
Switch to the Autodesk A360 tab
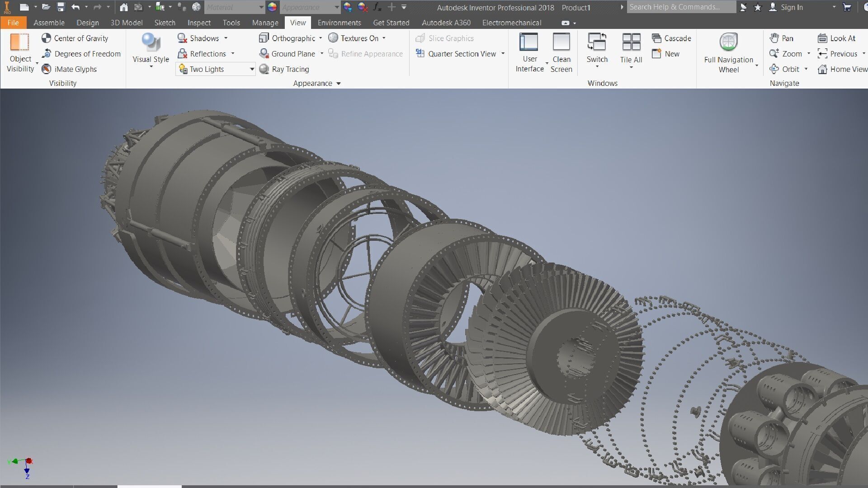pyautogui.click(x=446, y=23)
